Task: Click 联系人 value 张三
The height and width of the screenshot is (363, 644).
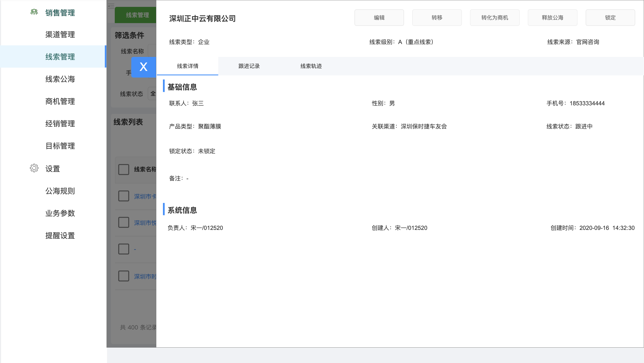Action: coord(198,103)
